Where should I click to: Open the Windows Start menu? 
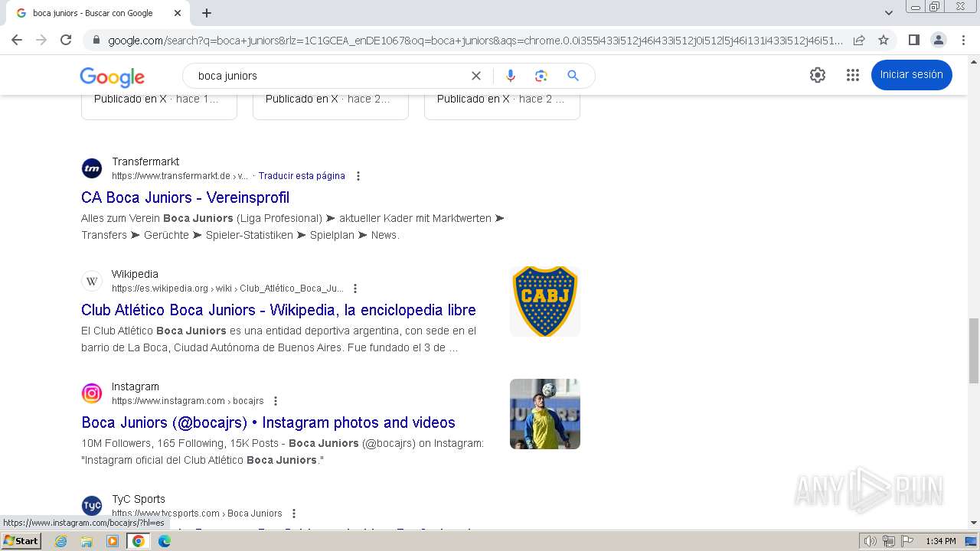(21, 541)
